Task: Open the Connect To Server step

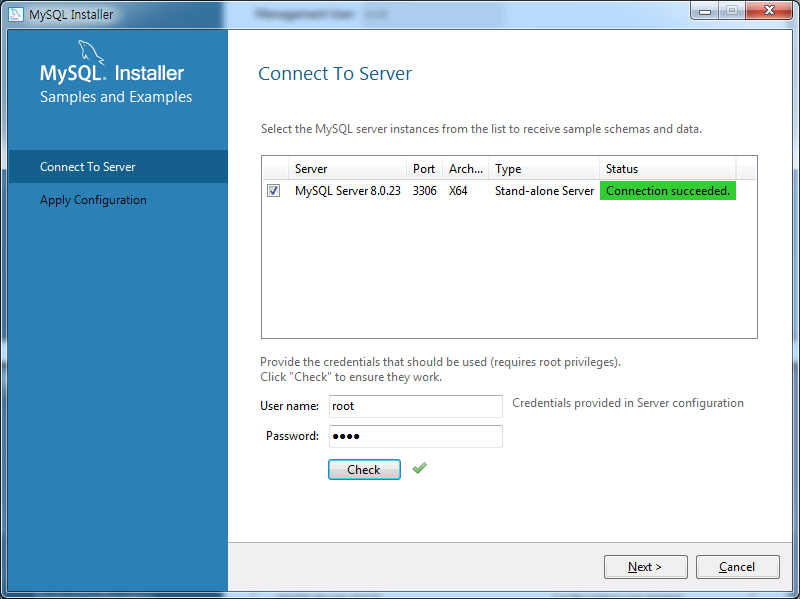Action: tap(118, 166)
